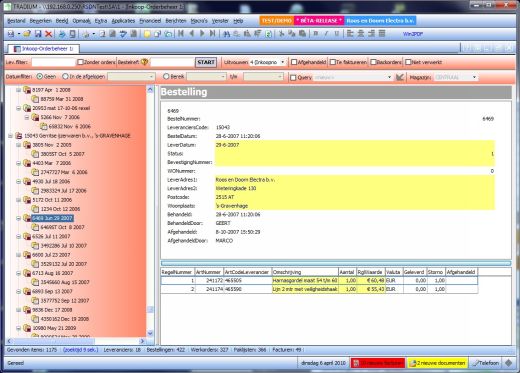The height and width of the screenshot is (373, 520).
Task: Click the tree horizontal scrollbar
Action: pyautogui.click(x=76, y=341)
